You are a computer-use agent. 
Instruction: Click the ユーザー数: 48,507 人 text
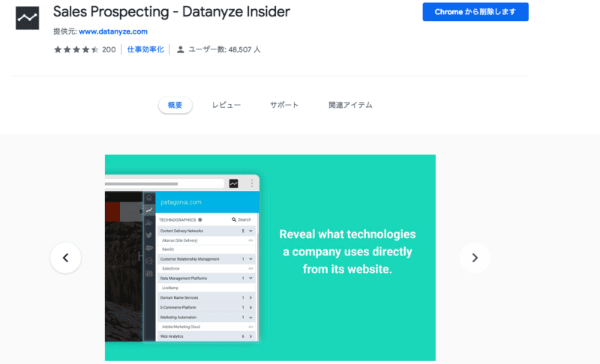(x=224, y=49)
